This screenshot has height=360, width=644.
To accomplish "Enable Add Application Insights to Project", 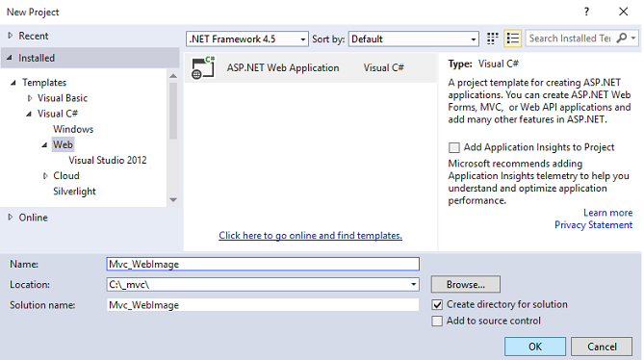I will [453, 147].
